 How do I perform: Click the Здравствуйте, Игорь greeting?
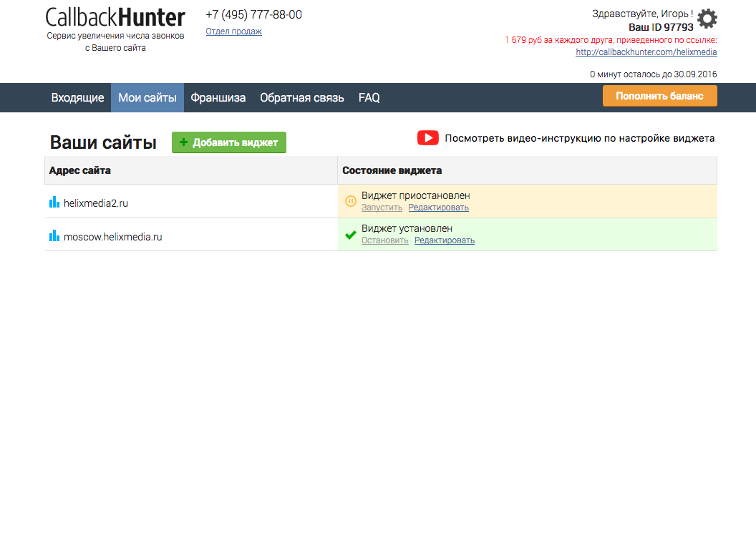click(643, 14)
